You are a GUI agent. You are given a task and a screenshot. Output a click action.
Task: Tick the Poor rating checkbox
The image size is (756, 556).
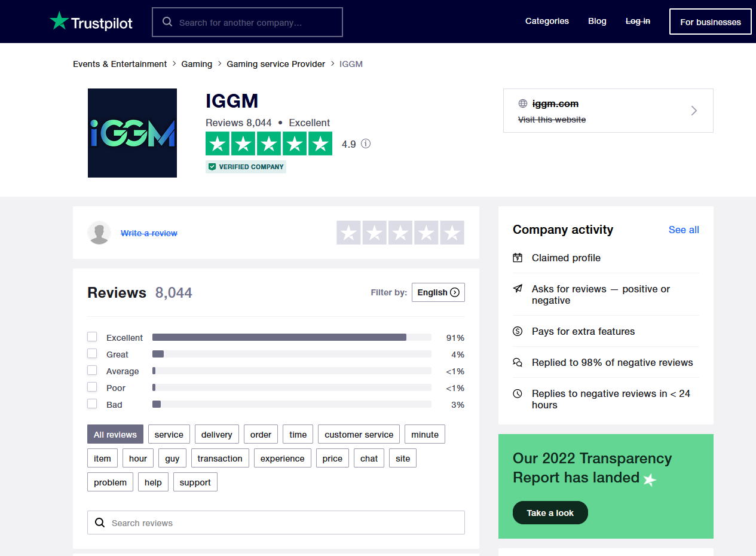pyautogui.click(x=92, y=387)
